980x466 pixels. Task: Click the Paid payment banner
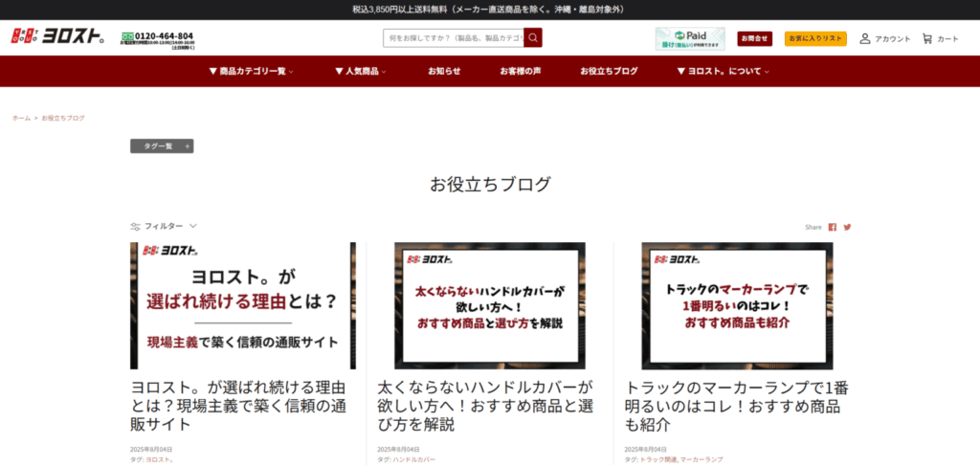point(690,38)
